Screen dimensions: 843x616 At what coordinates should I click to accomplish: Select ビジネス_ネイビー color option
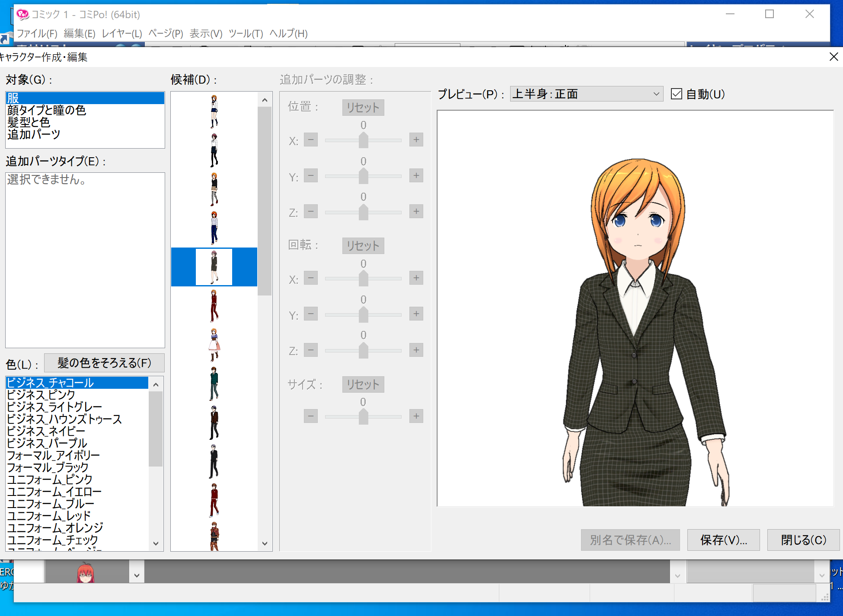coord(46,431)
